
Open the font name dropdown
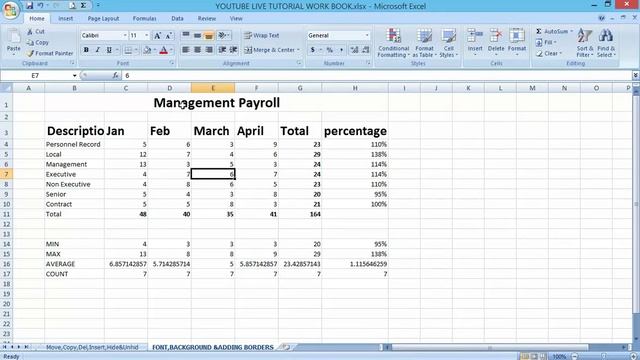pyautogui.click(x=125, y=36)
